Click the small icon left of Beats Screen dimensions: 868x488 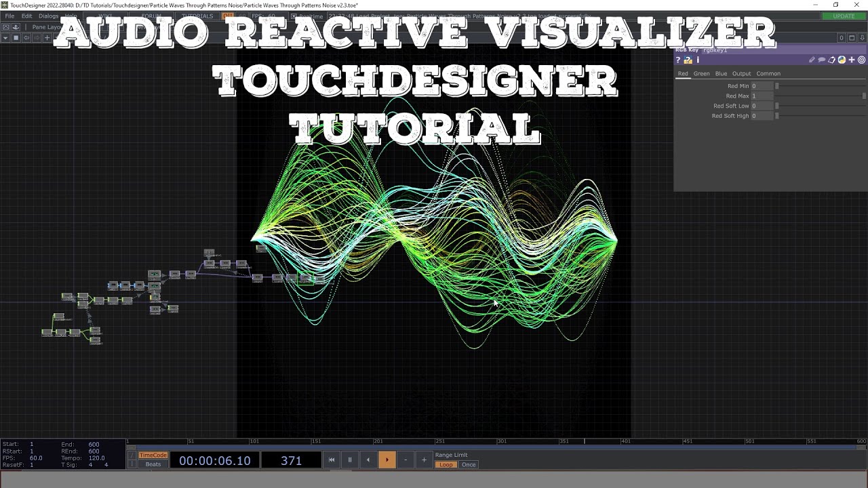[132, 464]
